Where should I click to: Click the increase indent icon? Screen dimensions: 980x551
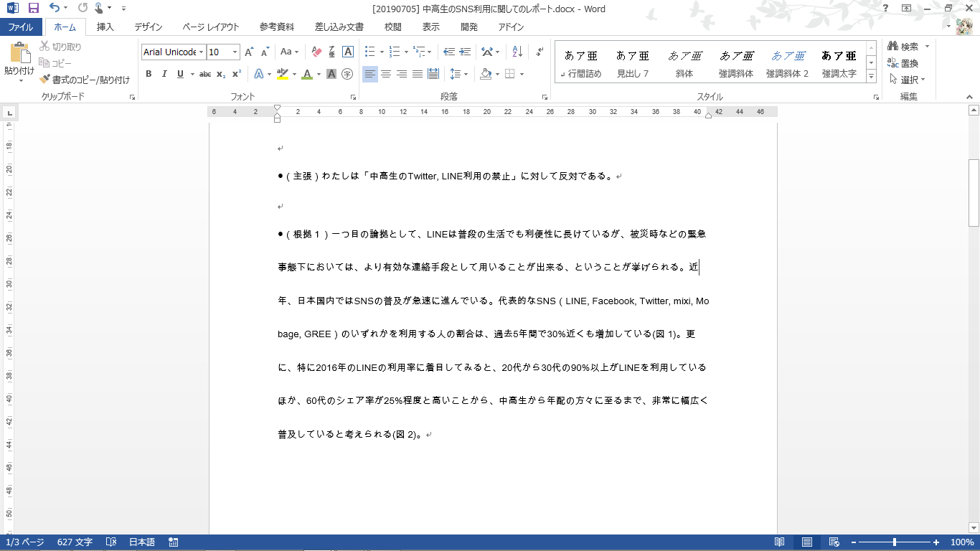[466, 52]
